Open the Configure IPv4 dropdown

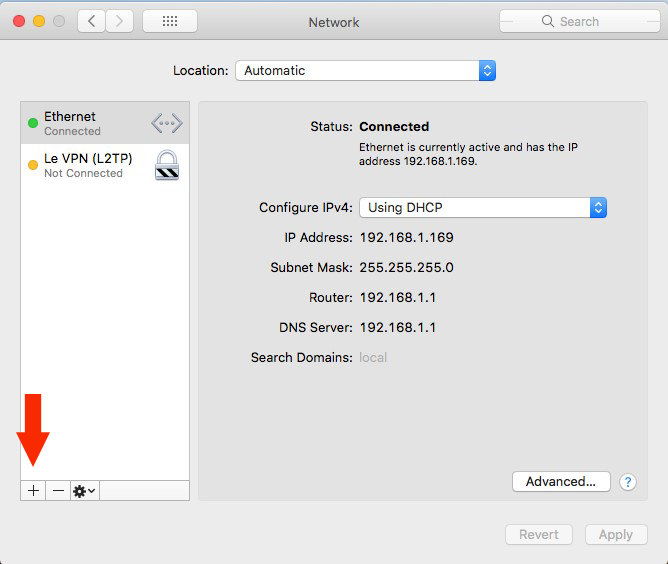(483, 208)
